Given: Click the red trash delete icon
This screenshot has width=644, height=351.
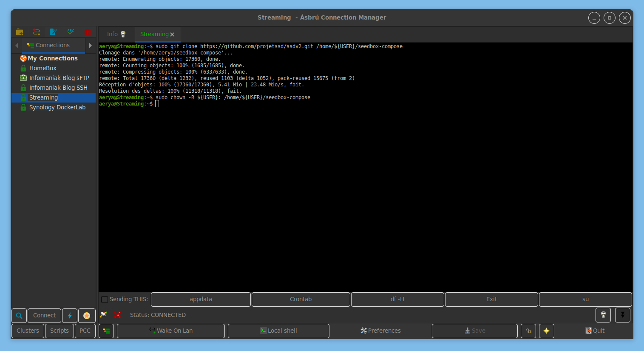Looking at the screenshot, I should [88, 32].
